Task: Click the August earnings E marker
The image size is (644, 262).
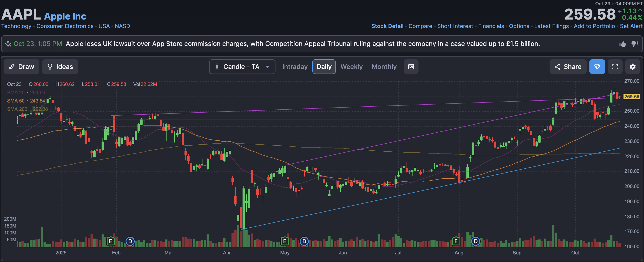Action: pos(456,241)
